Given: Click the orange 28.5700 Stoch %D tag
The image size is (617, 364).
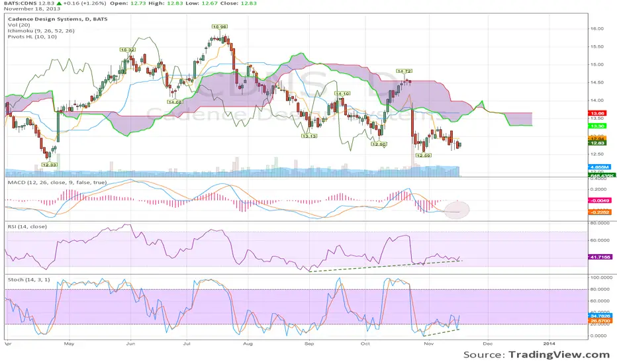Looking at the screenshot, I should 600,321.
